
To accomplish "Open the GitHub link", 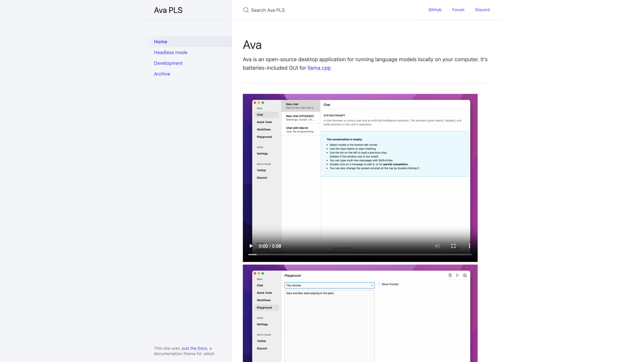I will 435,10.
